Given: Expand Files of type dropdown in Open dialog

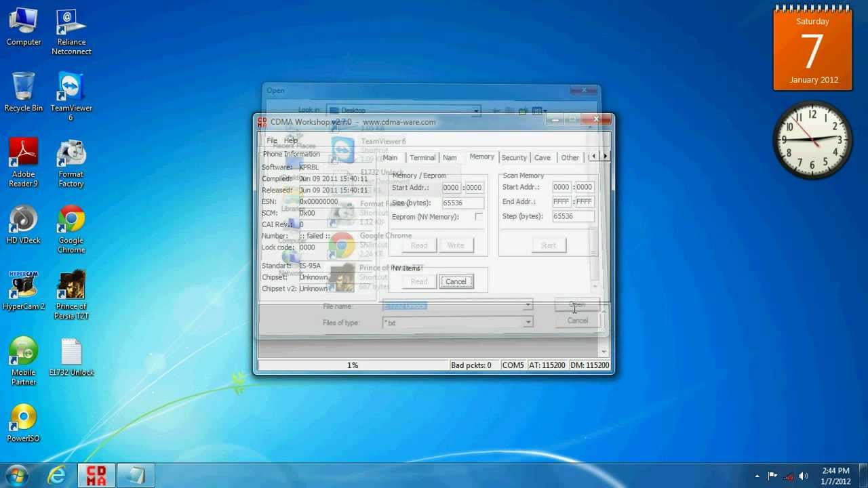Looking at the screenshot, I should pyautogui.click(x=528, y=323).
